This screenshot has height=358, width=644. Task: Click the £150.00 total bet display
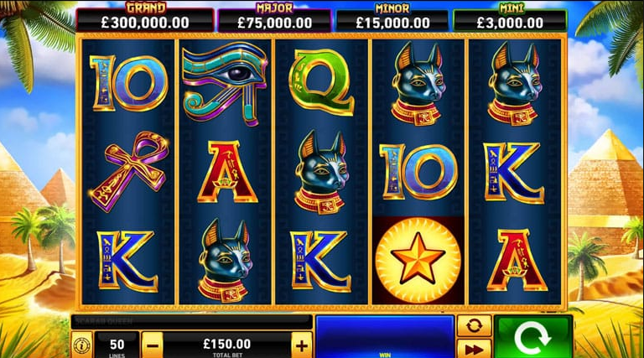tap(227, 345)
